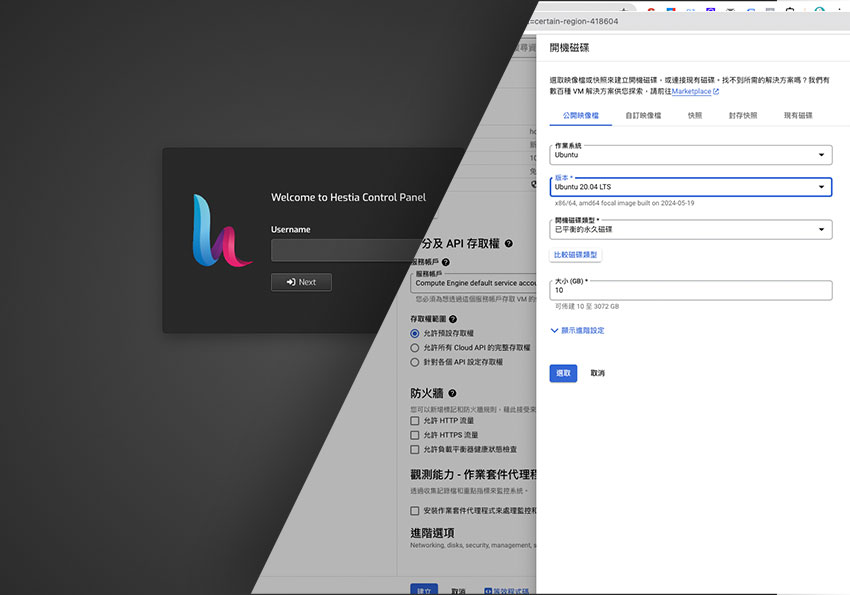Click the Next button on Hestia login
This screenshot has height=595, width=850.
pyautogui.click(x=301, y=282)
